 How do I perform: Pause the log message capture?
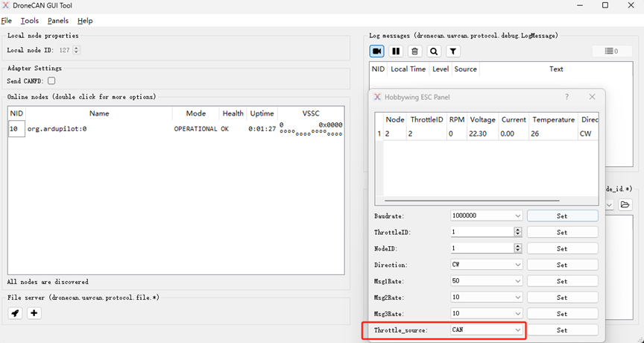pyautogui.click(x=396, y=51)
